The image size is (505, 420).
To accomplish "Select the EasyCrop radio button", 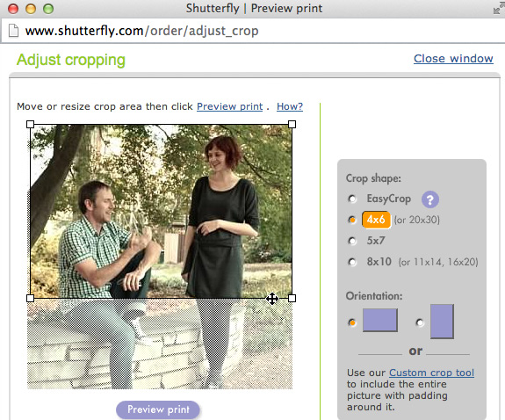I will 352,199.
